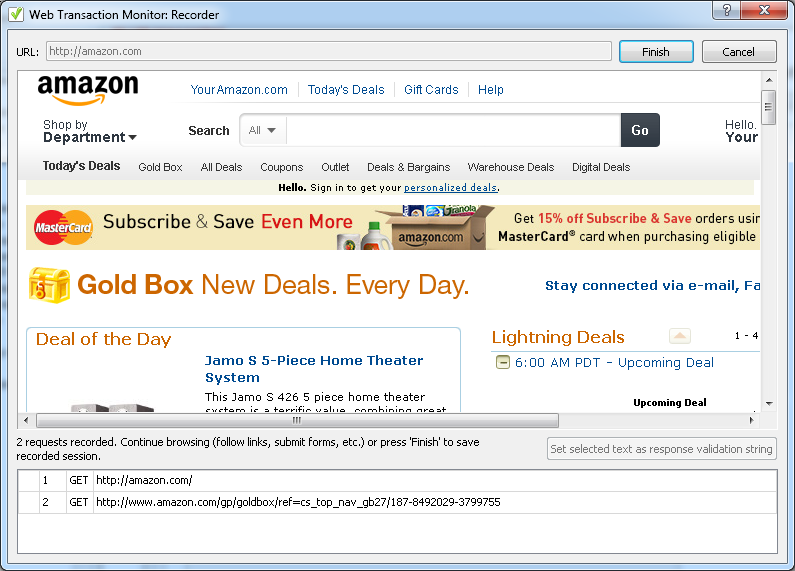The width and height of the screenshot is (795, 571).
Task: Collapse the 6:00 AM PDT upcoming deal
Action: (502, 362)
